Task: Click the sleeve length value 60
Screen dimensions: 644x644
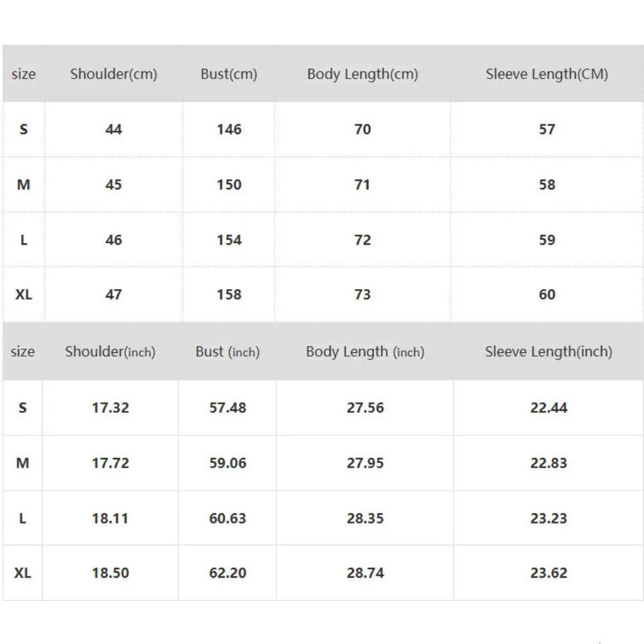Action: 547,295
